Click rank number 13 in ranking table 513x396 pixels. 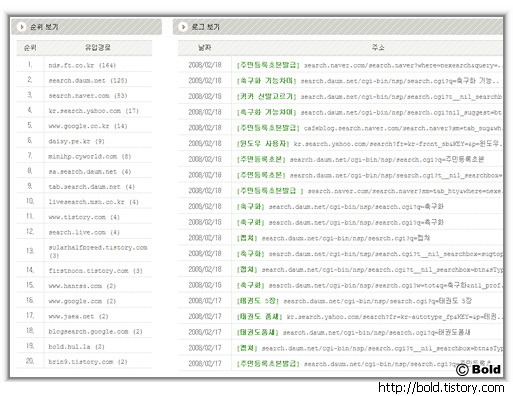click(x=30, y=251)
